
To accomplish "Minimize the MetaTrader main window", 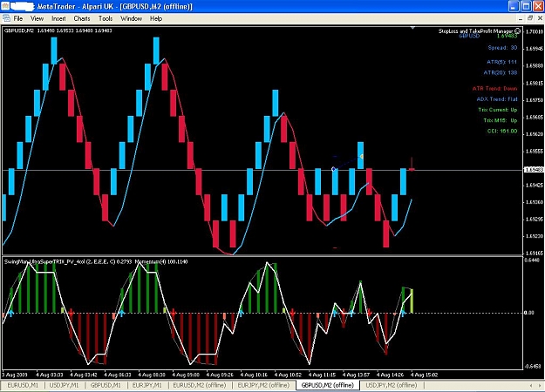I will (514, 6).
